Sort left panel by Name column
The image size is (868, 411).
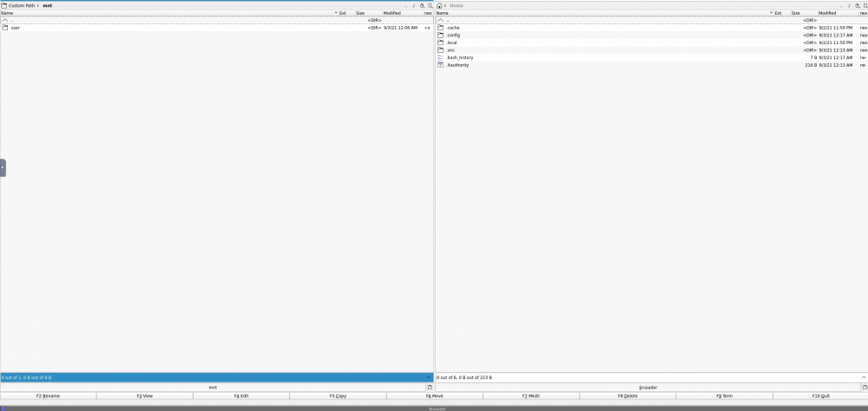[169, 13]
